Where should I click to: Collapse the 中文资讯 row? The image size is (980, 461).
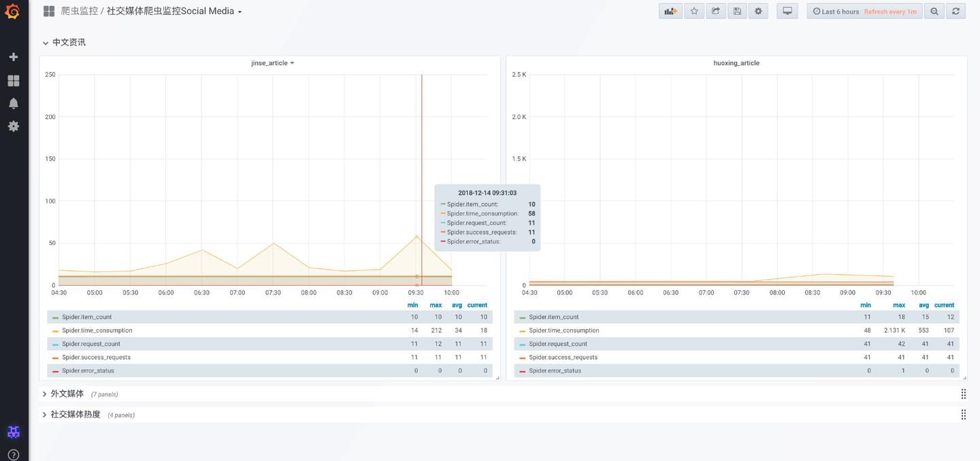pyautogui.click(x=64, y=42)
